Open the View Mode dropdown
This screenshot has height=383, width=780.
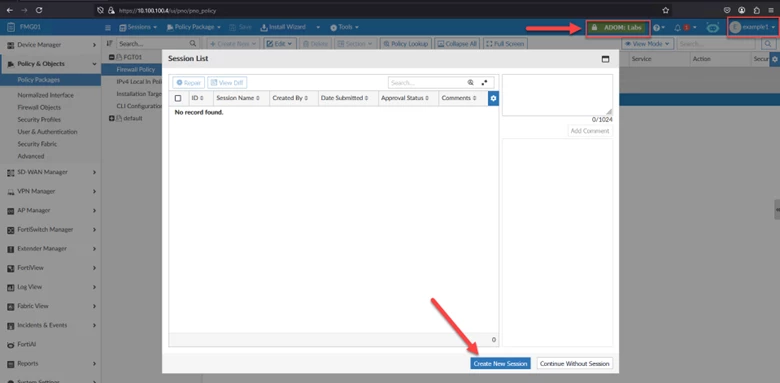[x=647, y=44]
